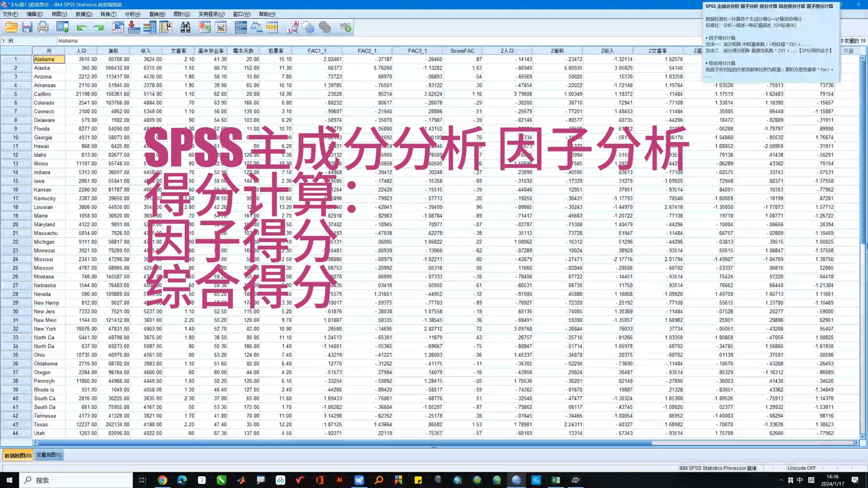Select the Go to case toolbar icon
The width and height of the screenshot is (868, 488).
(118, 27)
